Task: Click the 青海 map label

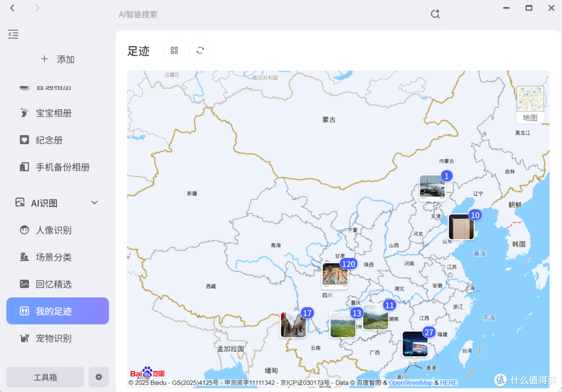Action: click(276, 245)
